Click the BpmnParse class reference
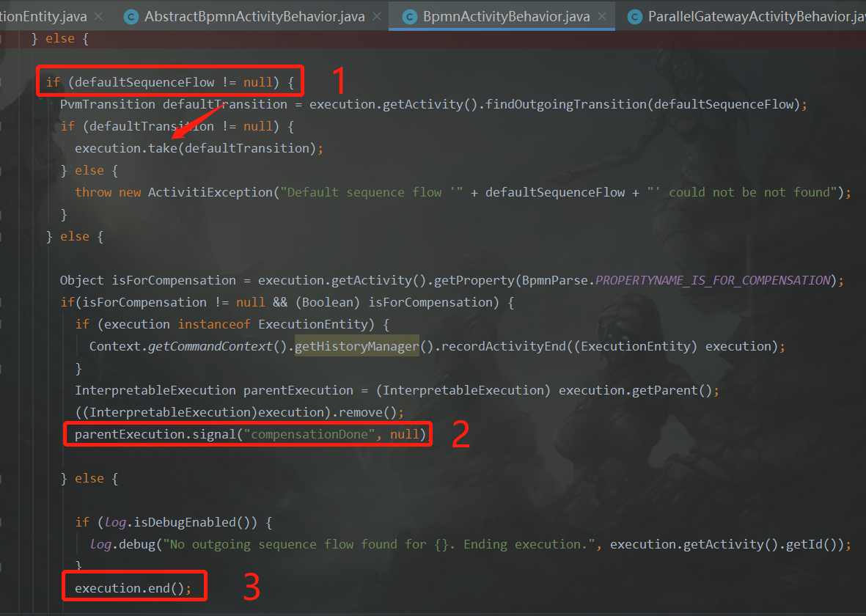Viewport: 866px width, 616px height. [554, 280]
